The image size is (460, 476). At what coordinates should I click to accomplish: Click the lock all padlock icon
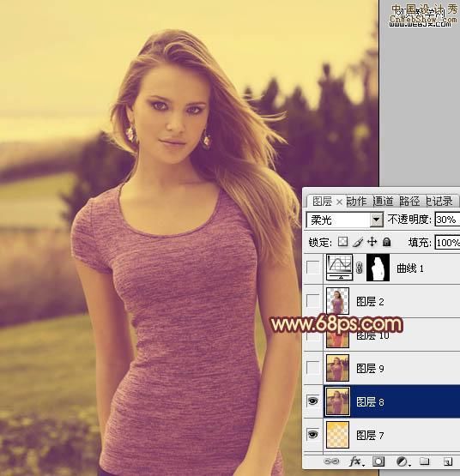386,242
